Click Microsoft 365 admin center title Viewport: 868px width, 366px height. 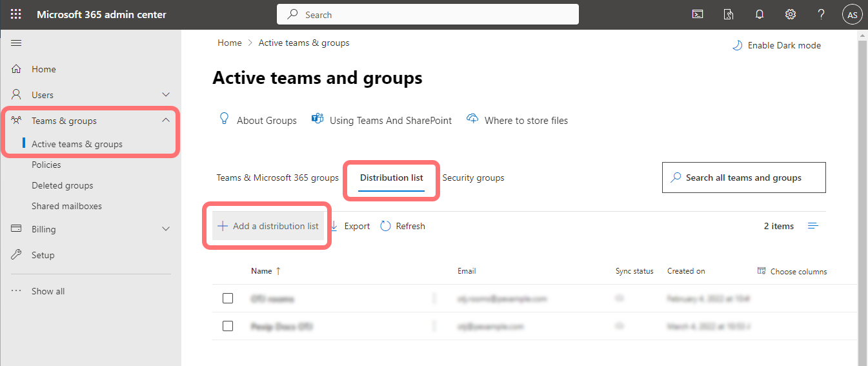(x=101, y=14)
